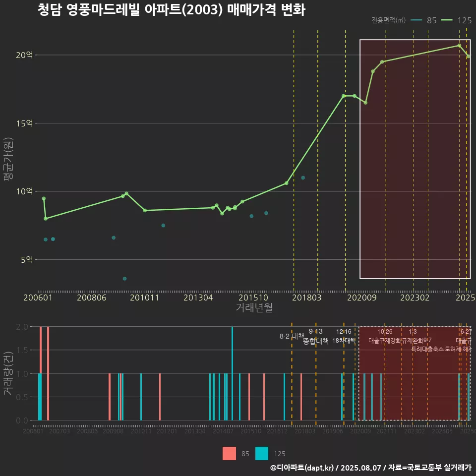Screen dimensions: 476x476
Task: Click 201011 on the price chart x-axis
Action: pyautogui.click(x=144, y=297)
